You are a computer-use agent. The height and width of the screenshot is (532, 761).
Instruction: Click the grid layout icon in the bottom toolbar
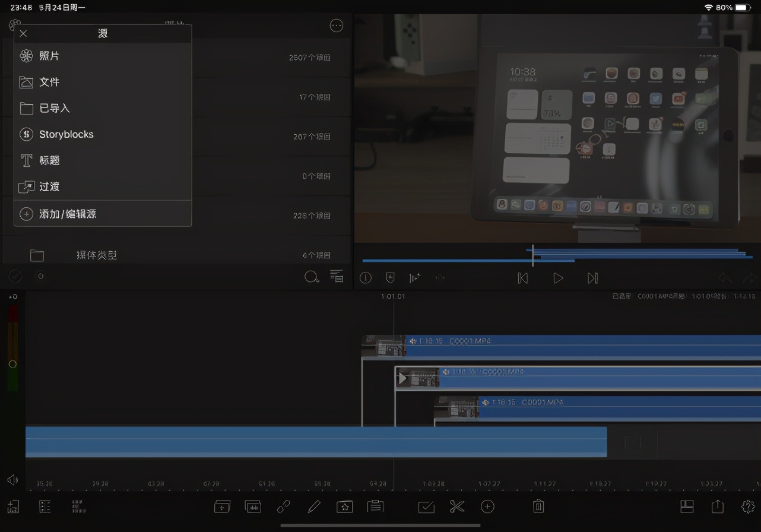(78, 506)
